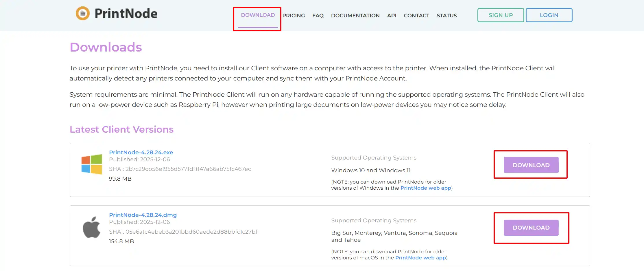Click the "System requirements are minimal" paragraph
The height and width of the screenshot is (271, 644).
pyautogui.click(x=327, y=100)
